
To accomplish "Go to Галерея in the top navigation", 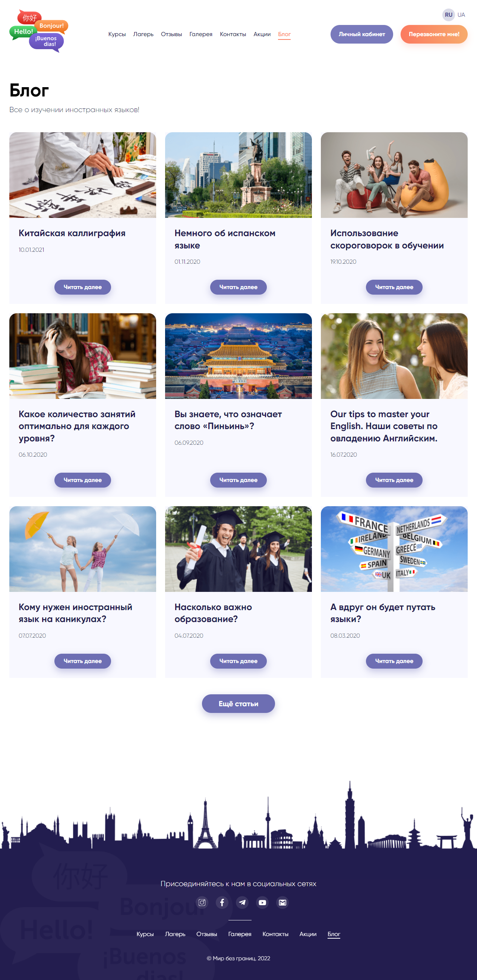I will (x=200, y=34).
